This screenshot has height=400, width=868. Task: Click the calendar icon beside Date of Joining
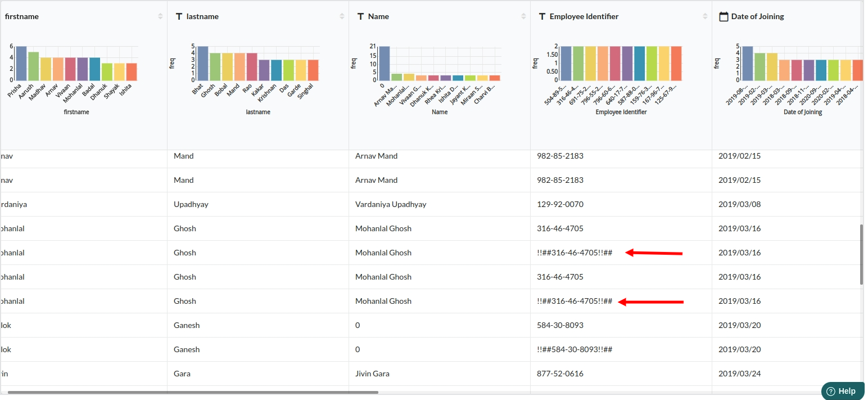(x=724, y=17)
